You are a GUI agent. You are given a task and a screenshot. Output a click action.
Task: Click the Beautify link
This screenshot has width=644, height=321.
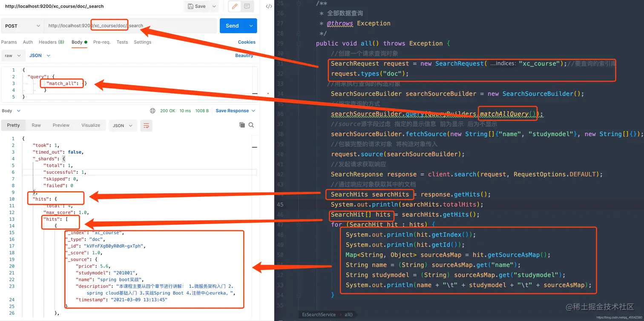(x=244, y=56)
